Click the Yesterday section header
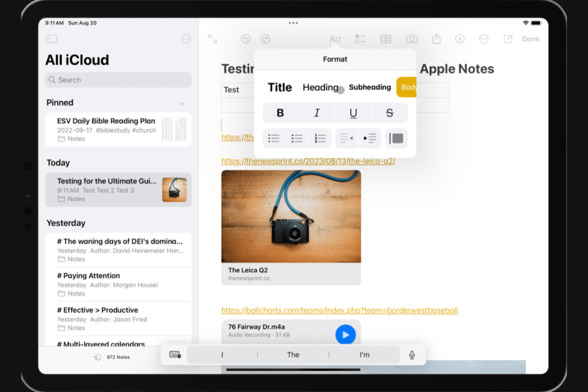 coord(66,223)
